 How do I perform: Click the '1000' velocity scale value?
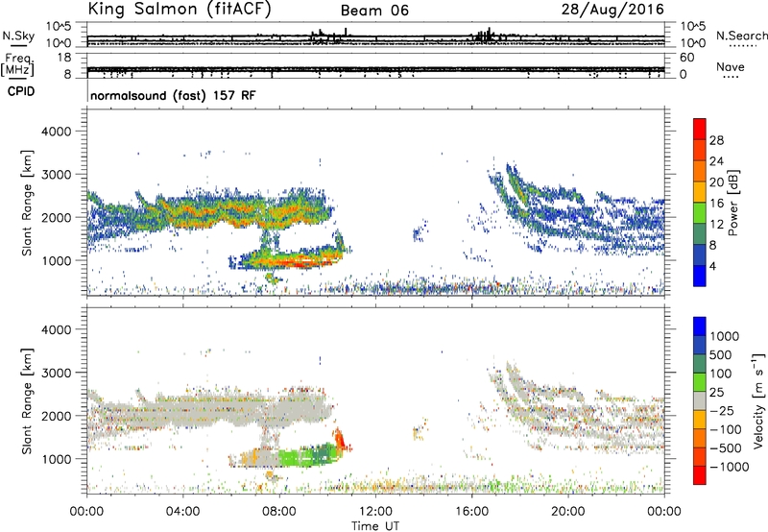[725, 336]
